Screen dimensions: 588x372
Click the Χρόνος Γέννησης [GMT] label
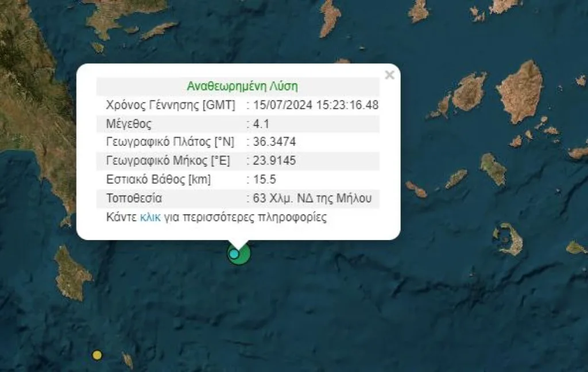pos(171,105)
